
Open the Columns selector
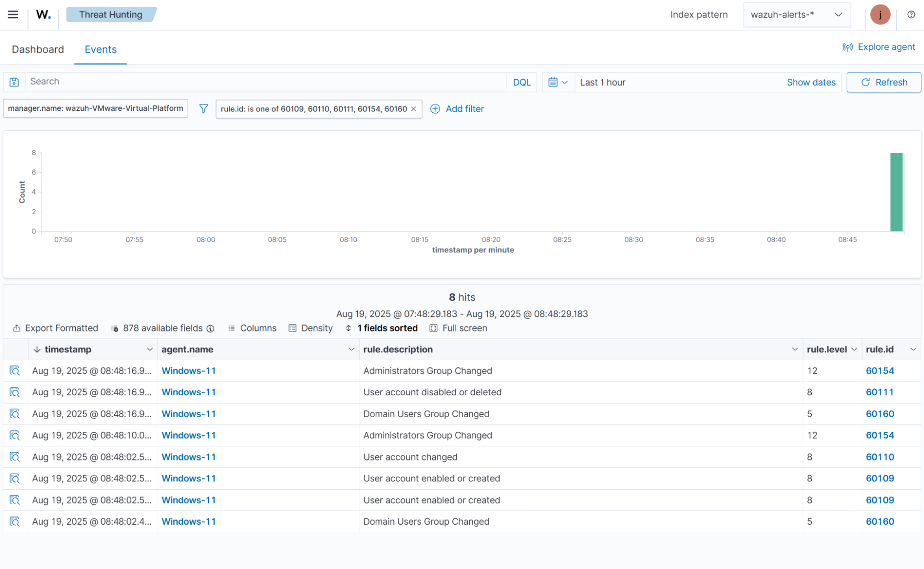tap(252, 328)
